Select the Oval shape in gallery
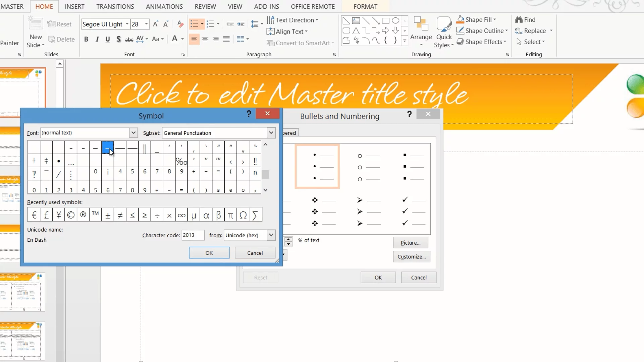Viewport: 644px width, 362px height. click(x=395, y=21)
